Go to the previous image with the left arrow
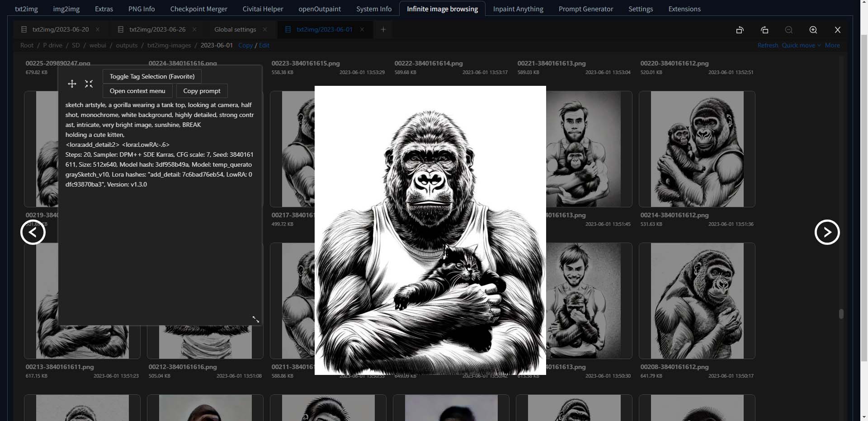Viewport: 868px width, 421px height. pyautogui.click(x=33, y=232)
